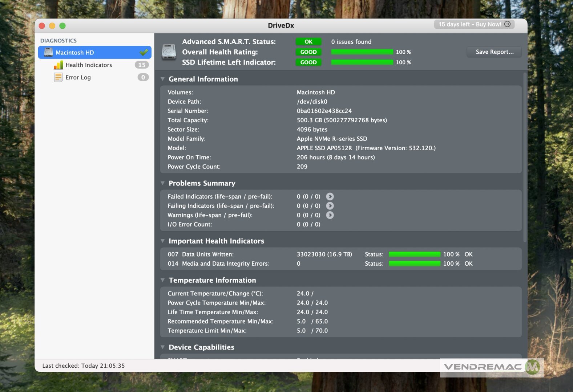Click the green checkmark on Macintosh HD
The height and width of the screenshot is (392, 573).
click(144, 52)
